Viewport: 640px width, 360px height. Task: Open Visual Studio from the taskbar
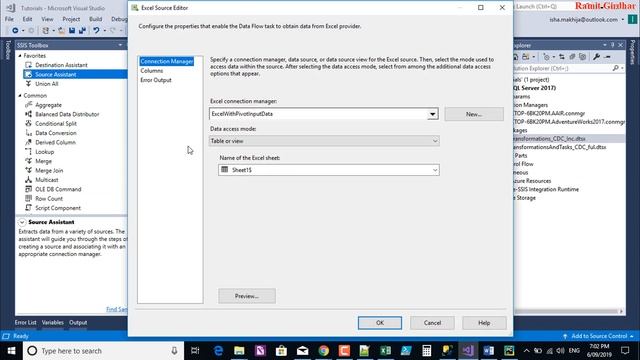pyautogui.click(x=468, y=351)
